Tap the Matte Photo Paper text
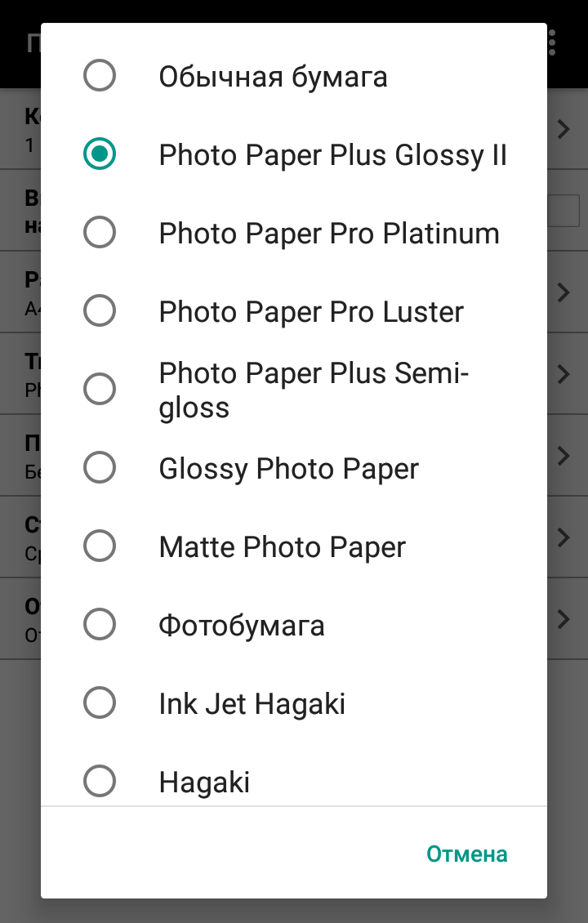This screenshot has height=923, width=588. (282, 547)
